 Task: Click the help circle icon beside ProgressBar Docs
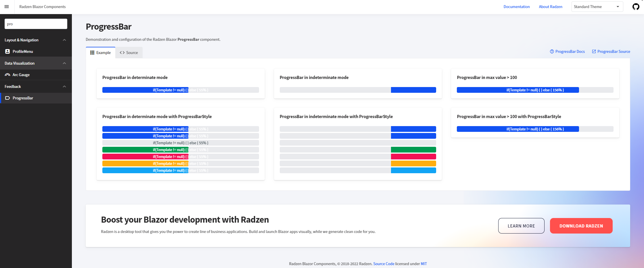click(x=552, y=51)
